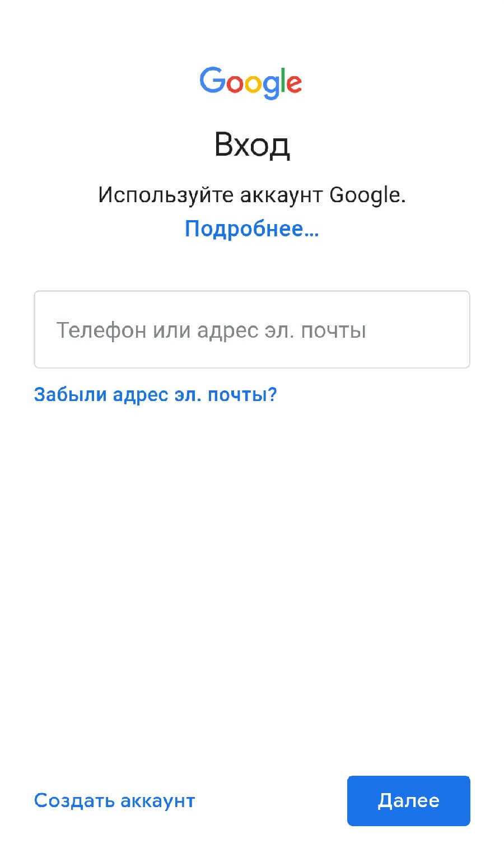Image resolution: width=504 pixels, height=862 pixels.
Task: Open the "Подробнее…" link
Action: pos(251,229)
